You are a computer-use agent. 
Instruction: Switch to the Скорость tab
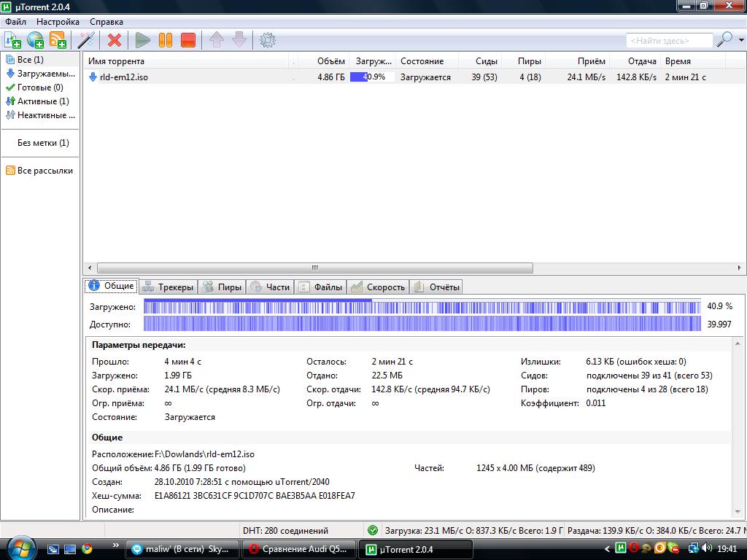tap(378, 287)
